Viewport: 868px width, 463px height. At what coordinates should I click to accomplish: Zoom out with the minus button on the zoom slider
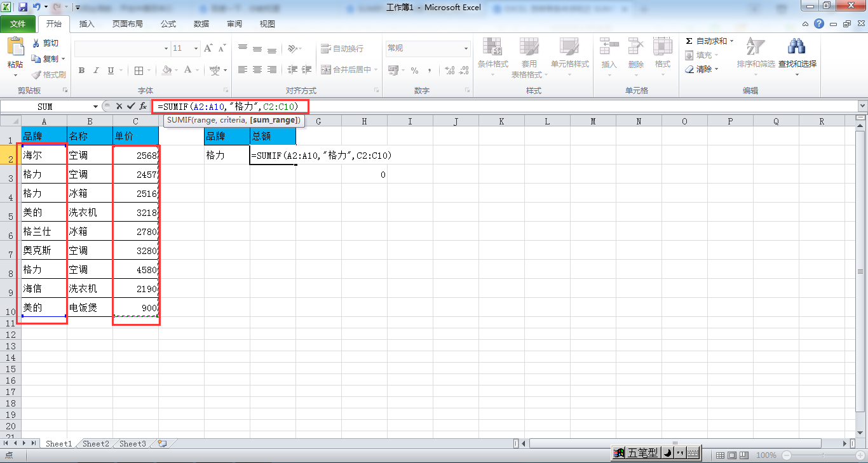(x=787, y=455)
